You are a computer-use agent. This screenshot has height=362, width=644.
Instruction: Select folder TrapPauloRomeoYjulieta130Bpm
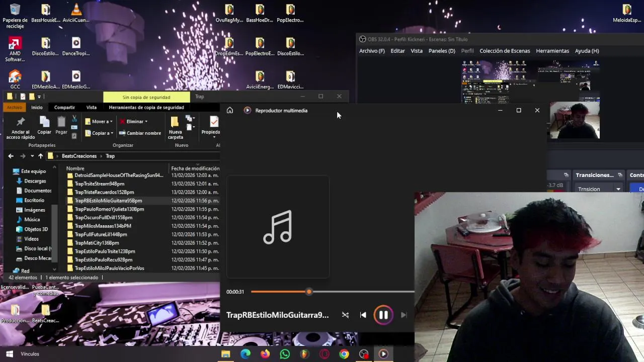(109, 209)
